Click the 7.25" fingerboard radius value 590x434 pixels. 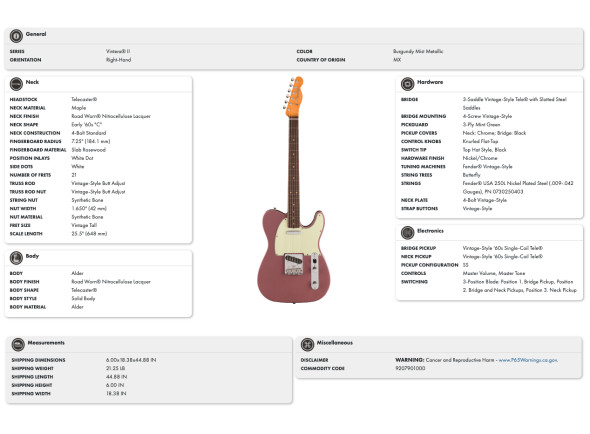tap(91, 141)
